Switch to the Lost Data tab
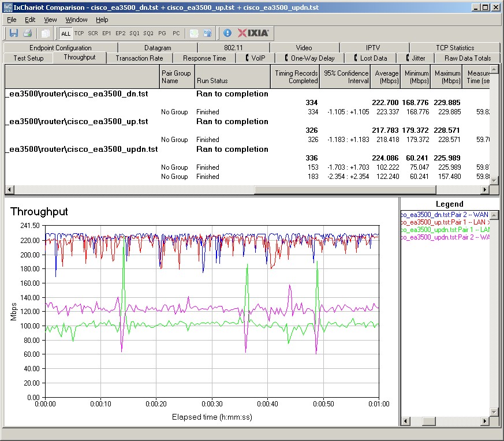Image resolution: width=504 pixels, height=441 pixels. click(x=370, y=58)
